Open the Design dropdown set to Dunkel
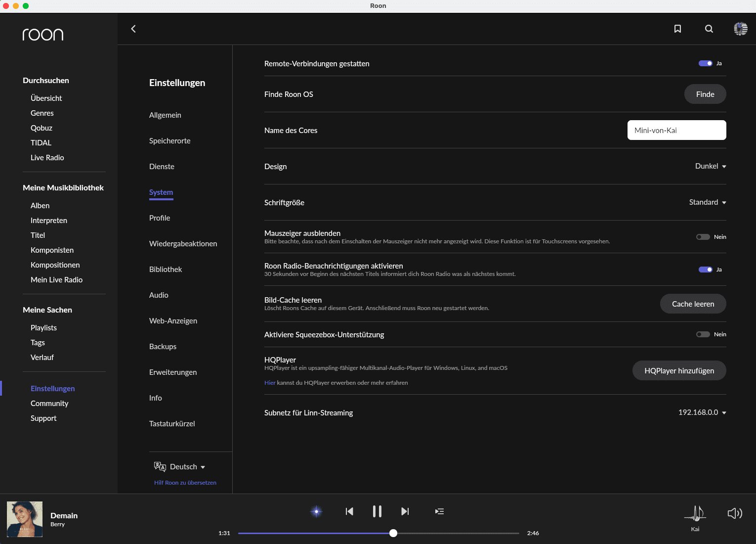The width and height of the screenshot is (756, 544). pyautogui.click(x=711, y=166)
